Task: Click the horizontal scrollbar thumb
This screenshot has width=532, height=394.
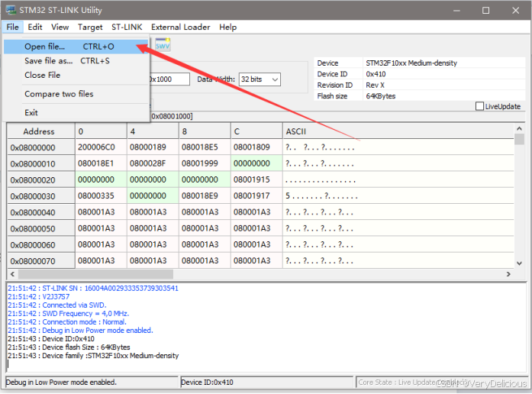Action: coord(95,274)
